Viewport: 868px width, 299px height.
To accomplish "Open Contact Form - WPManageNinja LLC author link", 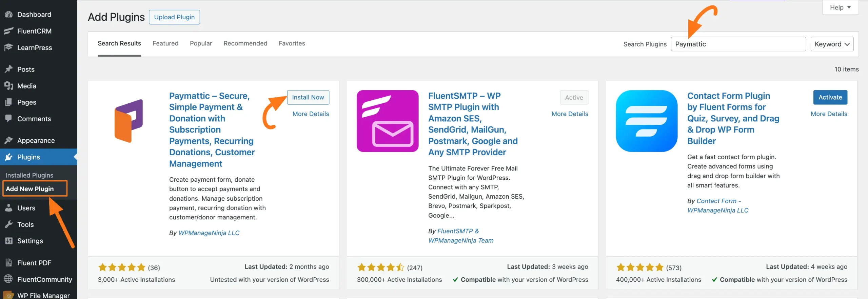I will 718,205.
